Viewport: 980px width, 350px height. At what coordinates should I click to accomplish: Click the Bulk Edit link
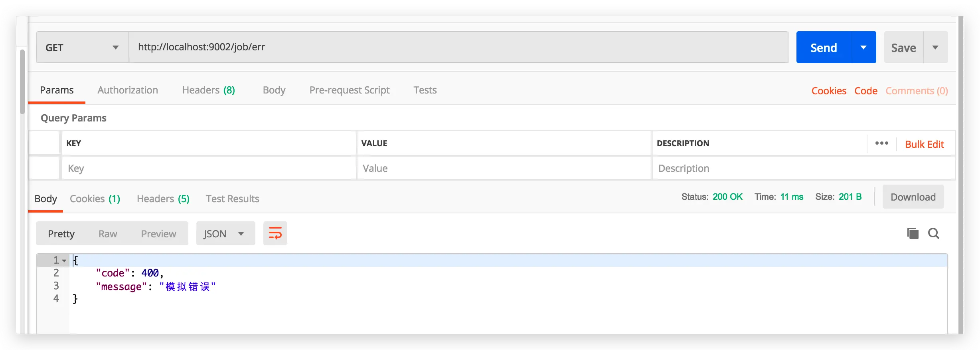924,144
